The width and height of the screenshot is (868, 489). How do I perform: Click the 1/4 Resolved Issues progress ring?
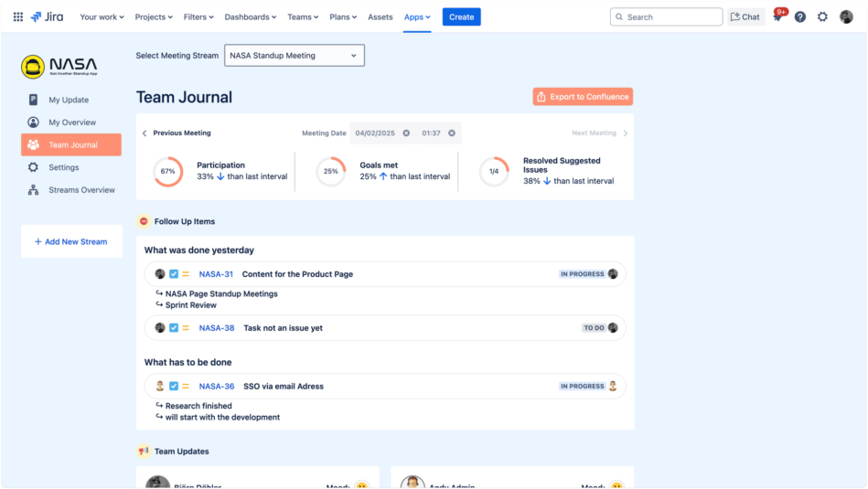[494, 172]
